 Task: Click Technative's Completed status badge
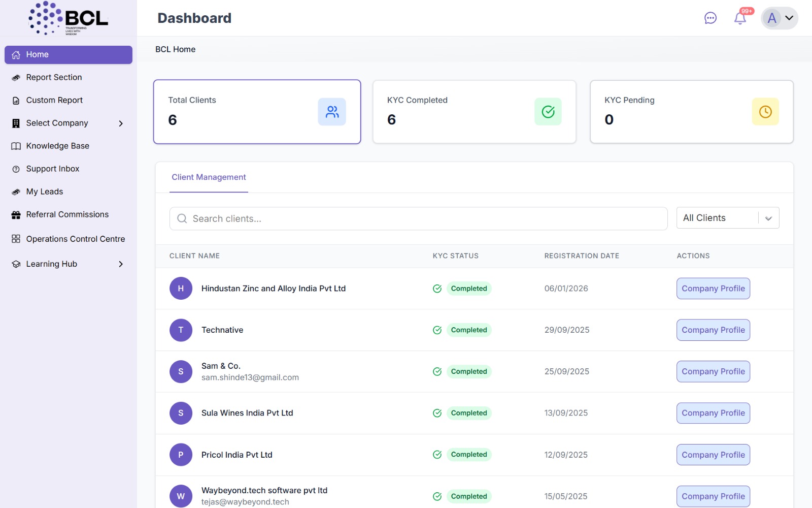point(469,330)
